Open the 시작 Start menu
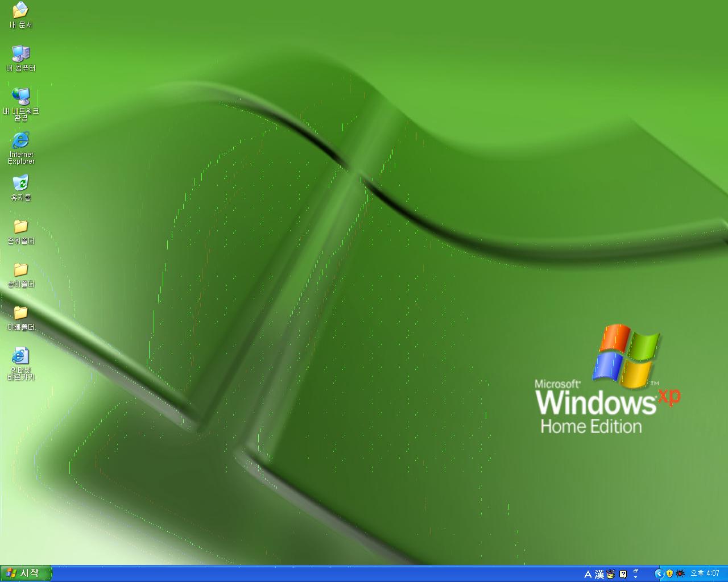The width and height of the screenshot is (728, 582). coord(26,573)
